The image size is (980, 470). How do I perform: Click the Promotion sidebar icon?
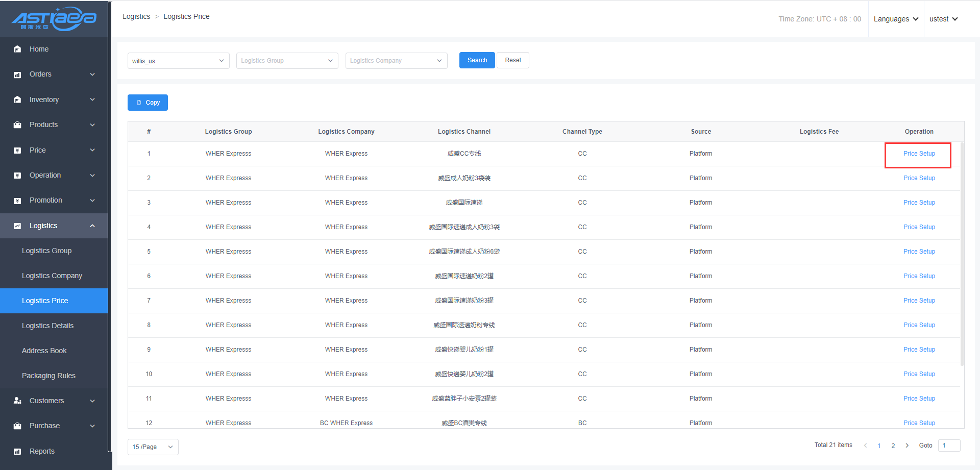(17, 201)
